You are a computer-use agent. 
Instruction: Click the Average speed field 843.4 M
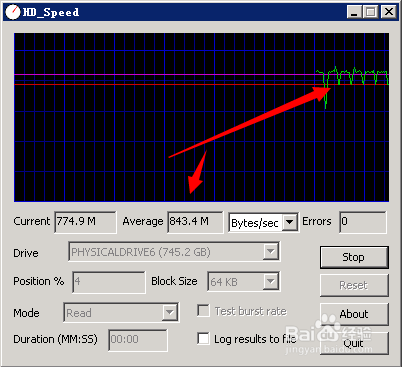[x=195, y=222]
